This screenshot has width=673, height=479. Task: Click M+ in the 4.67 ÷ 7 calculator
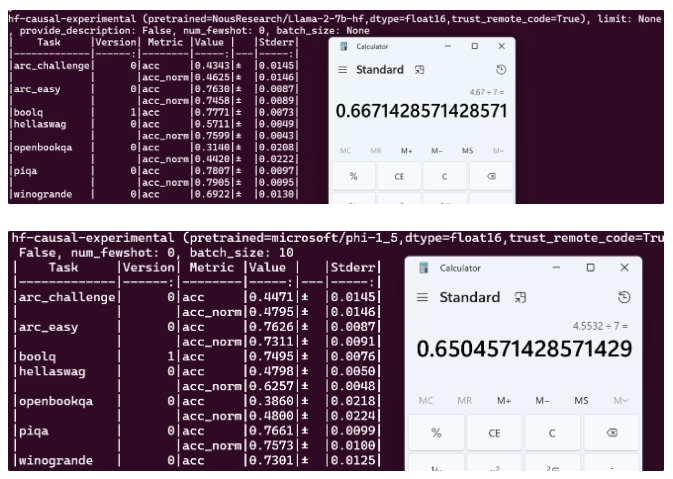click(x=406, y=151)
